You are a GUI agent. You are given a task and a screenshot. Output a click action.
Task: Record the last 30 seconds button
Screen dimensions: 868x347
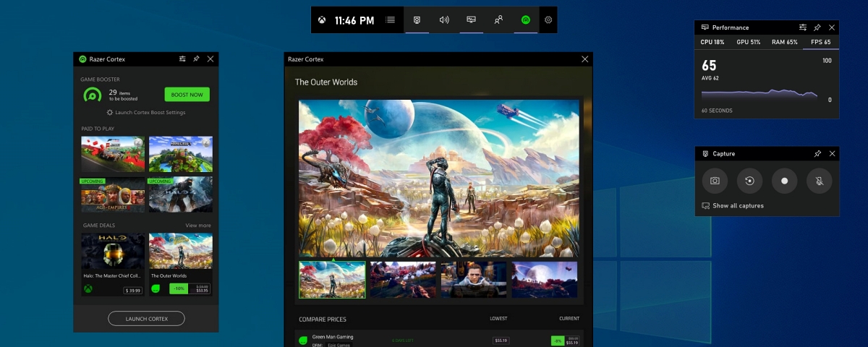pos(749,181)
